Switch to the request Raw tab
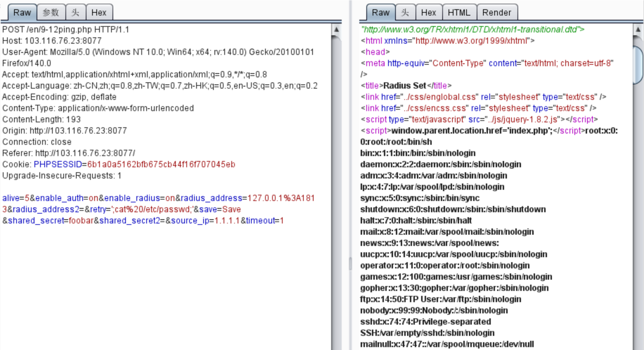This screenshot has width=644, height=350. [x=22, y=12]
